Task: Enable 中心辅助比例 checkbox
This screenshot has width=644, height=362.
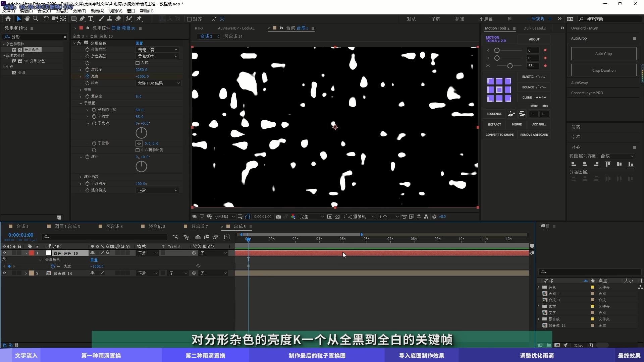Action: (x=138, y=150)
